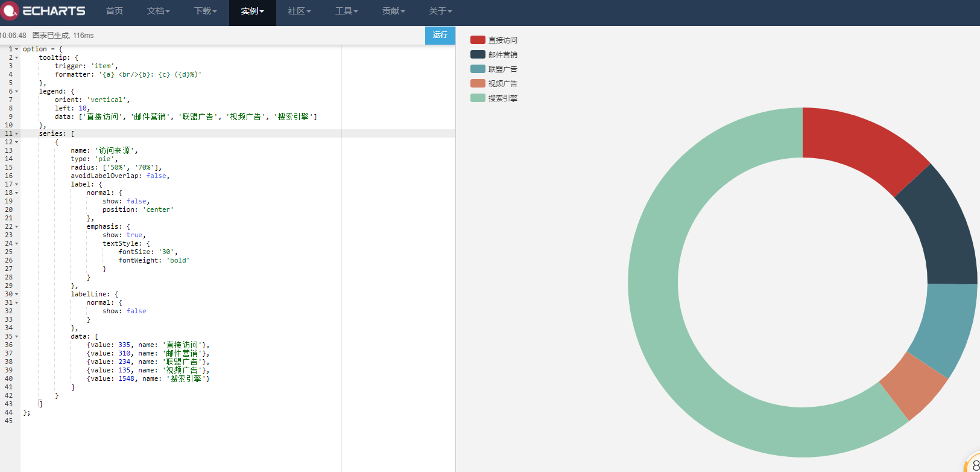This screenshot has height=472, width=980.
Task: Click the formatter string on line 4
Action: click(x=150, y=75)
